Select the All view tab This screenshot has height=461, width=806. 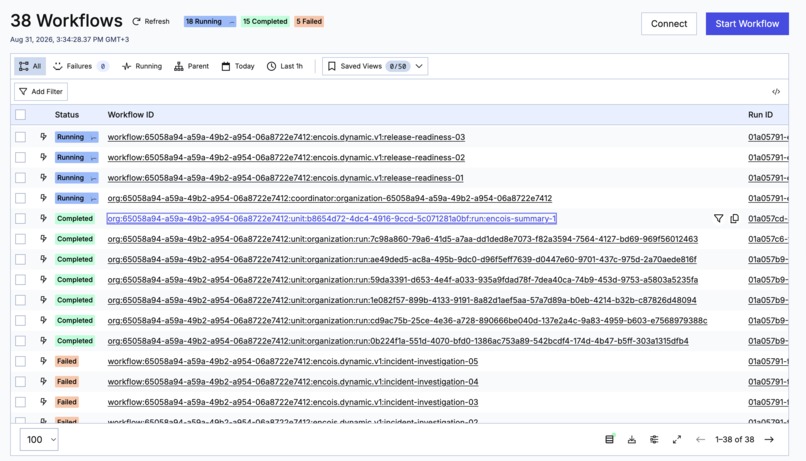30,66
